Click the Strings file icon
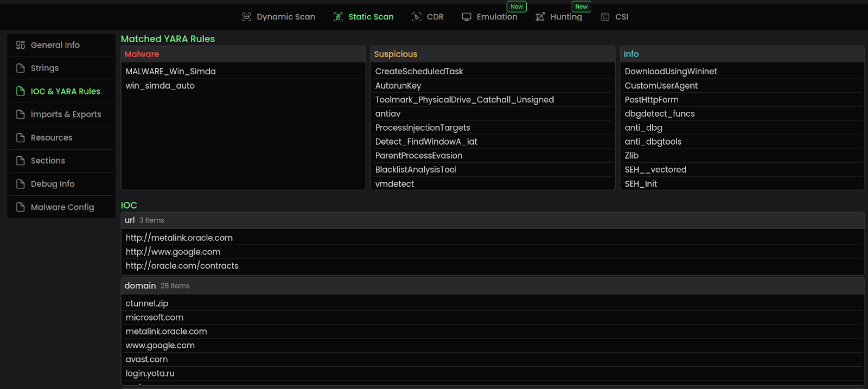The height and width of the screenshot is (389, 868). coord(21,68)
